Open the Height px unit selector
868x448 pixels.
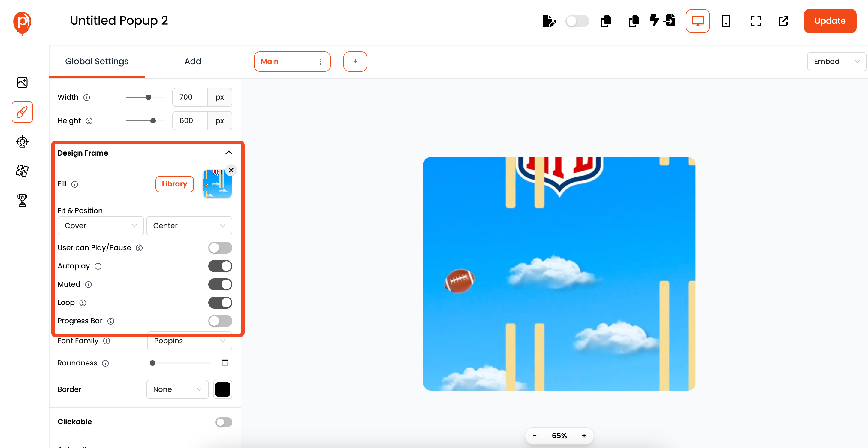(x=220, y=121)
